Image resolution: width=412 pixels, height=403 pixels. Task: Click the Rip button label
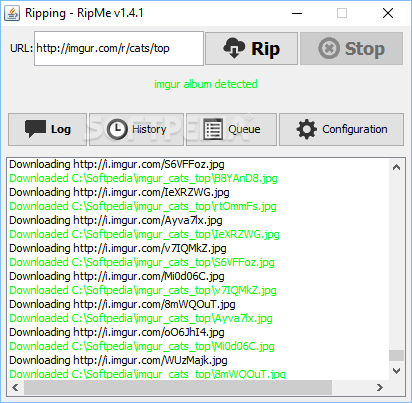click(x=265, y=49)
